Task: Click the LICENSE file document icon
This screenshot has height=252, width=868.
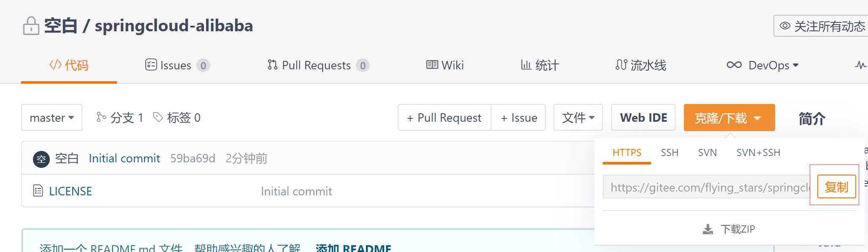Action: click(x=38, y=191)
